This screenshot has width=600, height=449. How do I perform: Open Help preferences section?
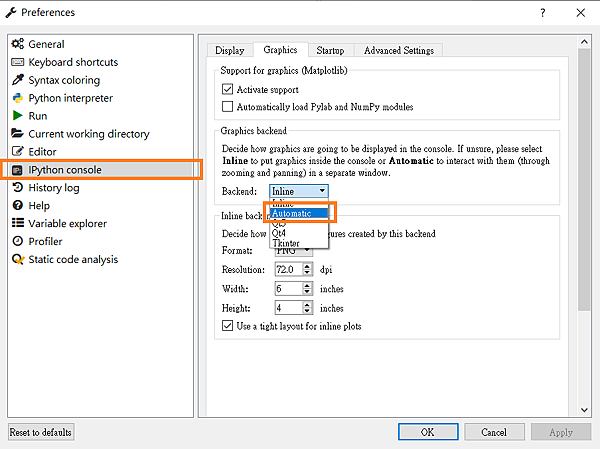tap(39, 206)
